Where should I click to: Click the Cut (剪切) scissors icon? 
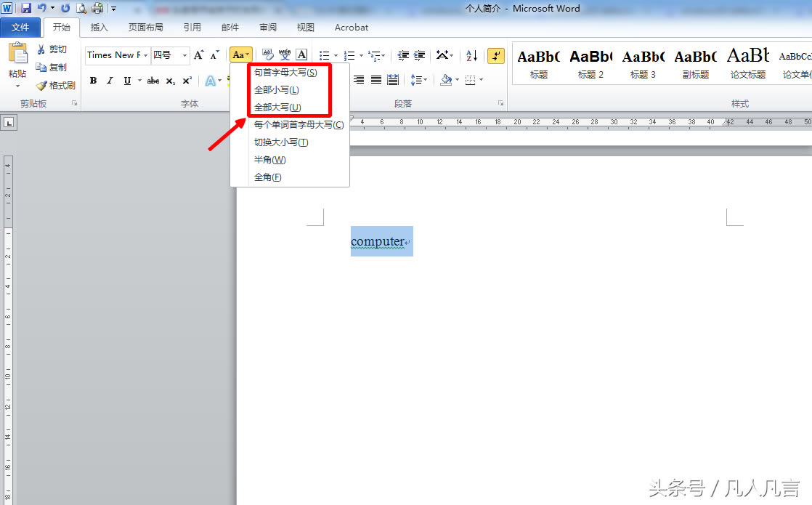(x=41, y=49)
